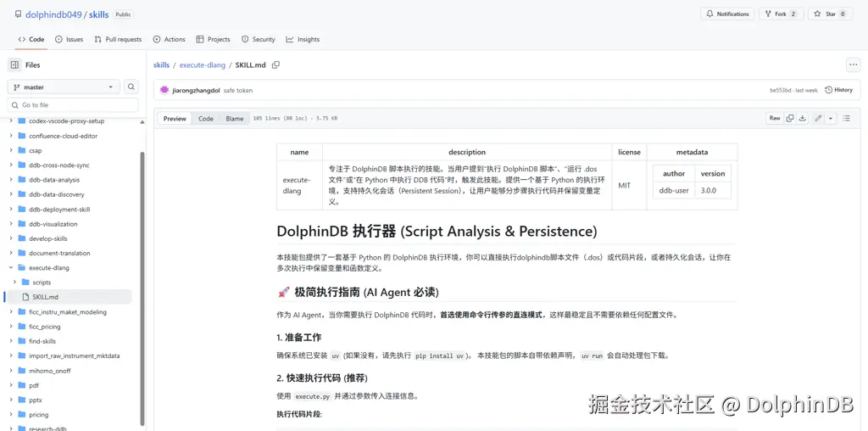Open the be553bd commit hash link
This screenshot has width=868, height=431.
(x=781, y=90)
